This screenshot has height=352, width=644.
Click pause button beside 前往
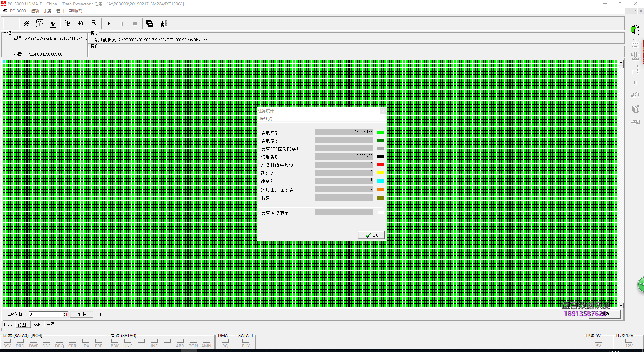click(x=101, y=315)
